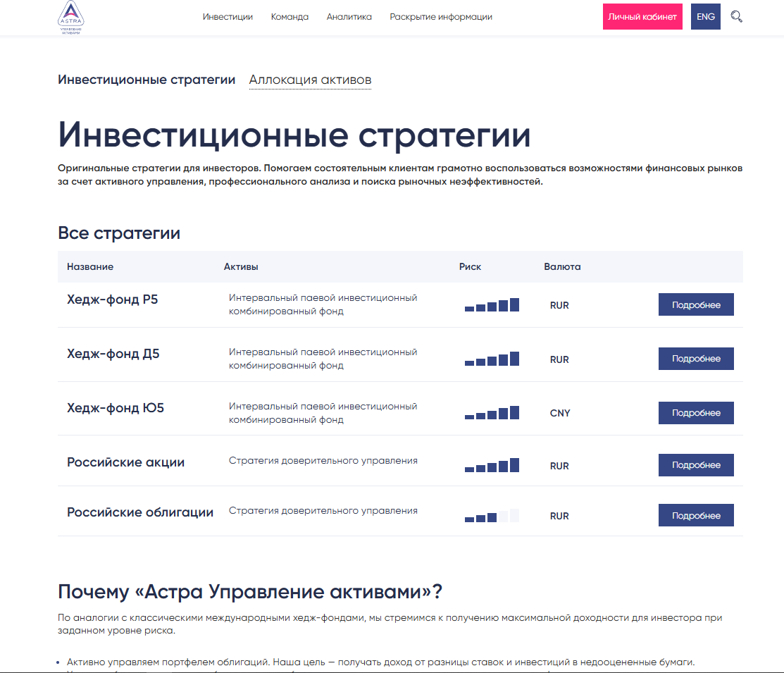Image resolution: width=784 pixels, height=673 pixels.
Task: Click Подробнее for Российские облигации
Action: point(696,515)
